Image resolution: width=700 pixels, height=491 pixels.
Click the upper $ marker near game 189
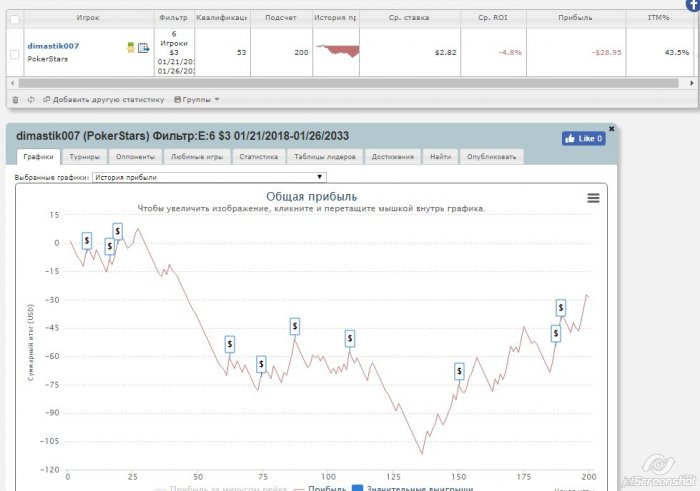(561, 308)
